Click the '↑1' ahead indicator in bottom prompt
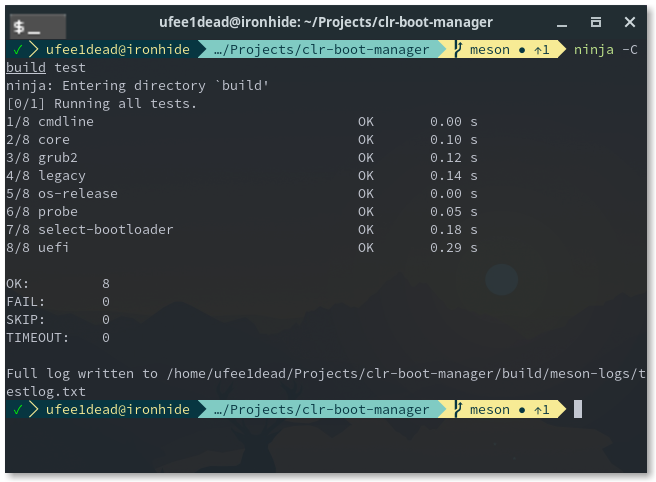 [542, 410]
